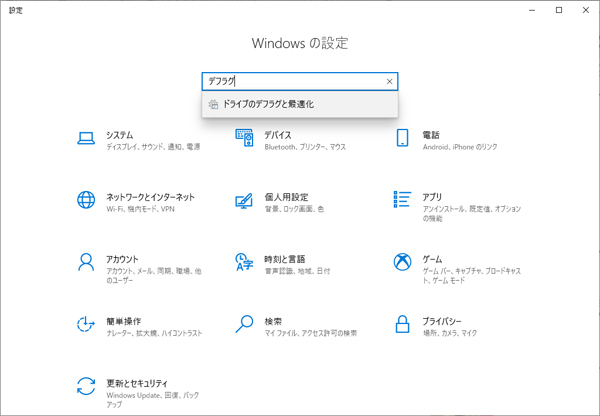This screenshot has height=416, width=600.
Task: Close the 設定 window
Action: click(586, 10)
